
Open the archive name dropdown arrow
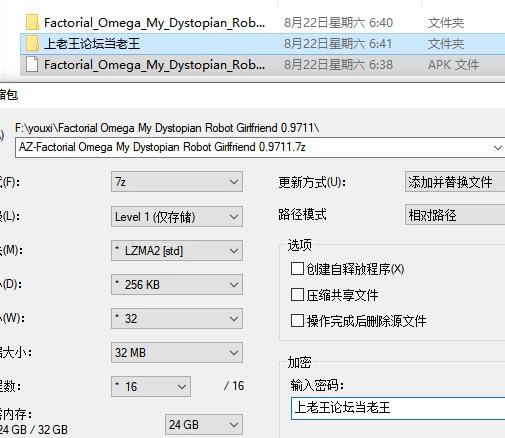point(497,147)
